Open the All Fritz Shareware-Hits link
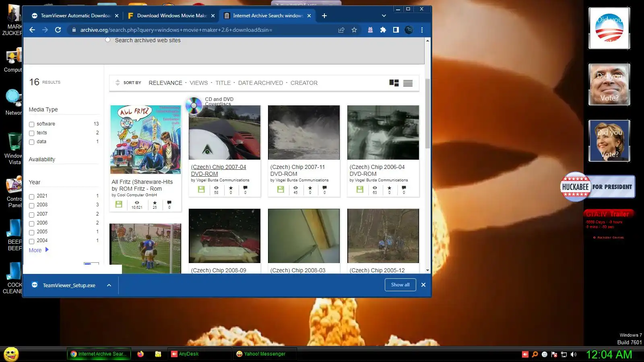Viewport: 644px width, 362px height. pyautogui.click(x=142, y=185)
